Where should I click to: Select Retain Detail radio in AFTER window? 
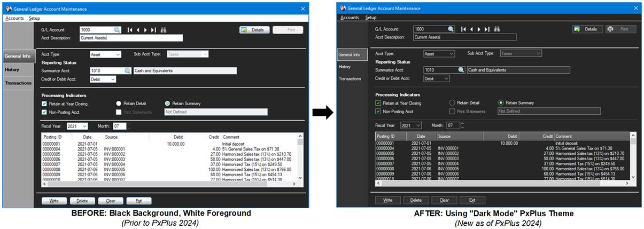point(453,102)
